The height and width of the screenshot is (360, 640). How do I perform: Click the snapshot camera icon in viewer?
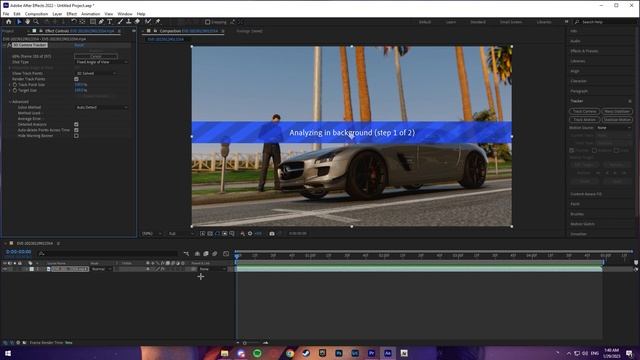[272, 233]
